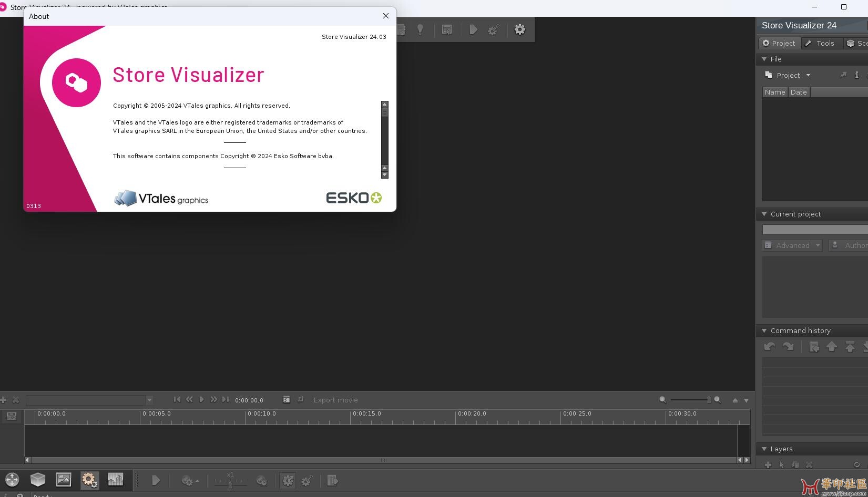This screenshot has height=497, width=868.
Task: Click the down triangle above timeline
Action: coord(746,400)
